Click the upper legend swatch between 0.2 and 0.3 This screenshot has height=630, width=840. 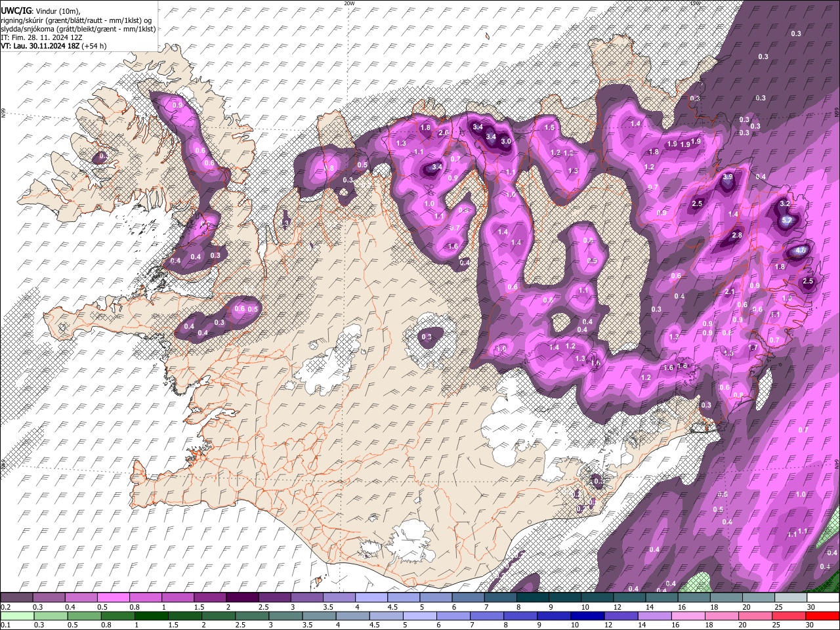pos(18,598)
